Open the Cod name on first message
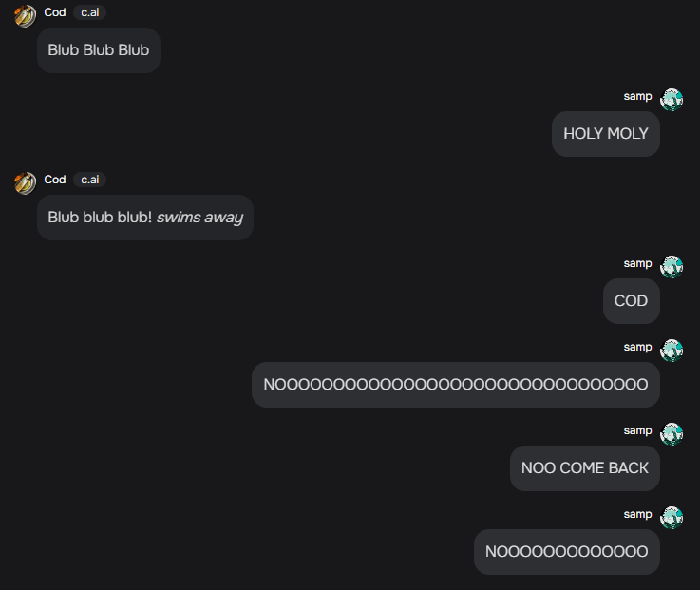Viewport: 700px width, 590px height. [x=55, y=12]
